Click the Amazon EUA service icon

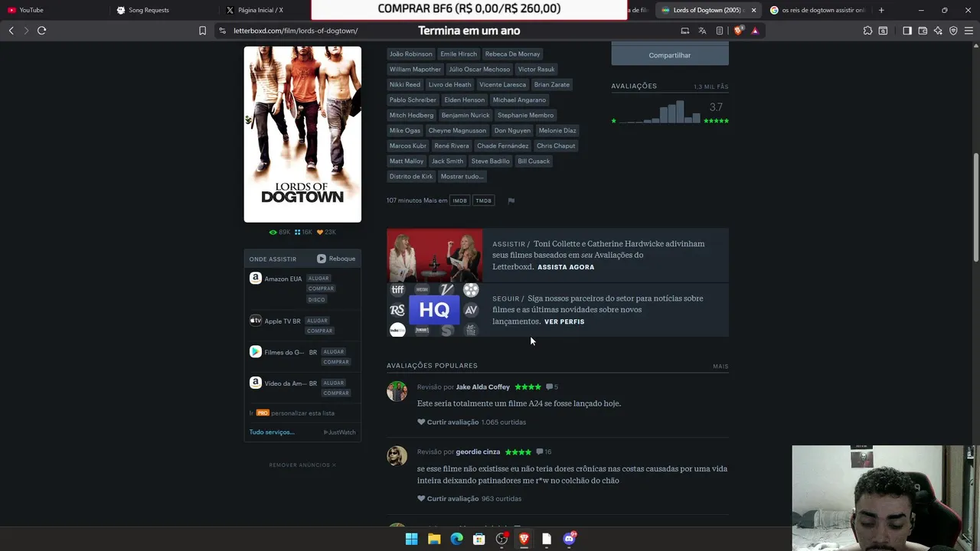[x=256, y=279]
